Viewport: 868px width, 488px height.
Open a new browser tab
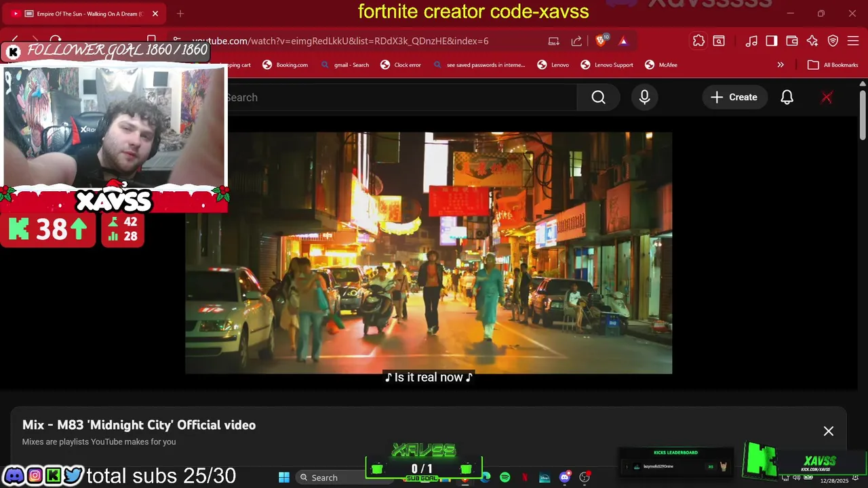point(180,14)
